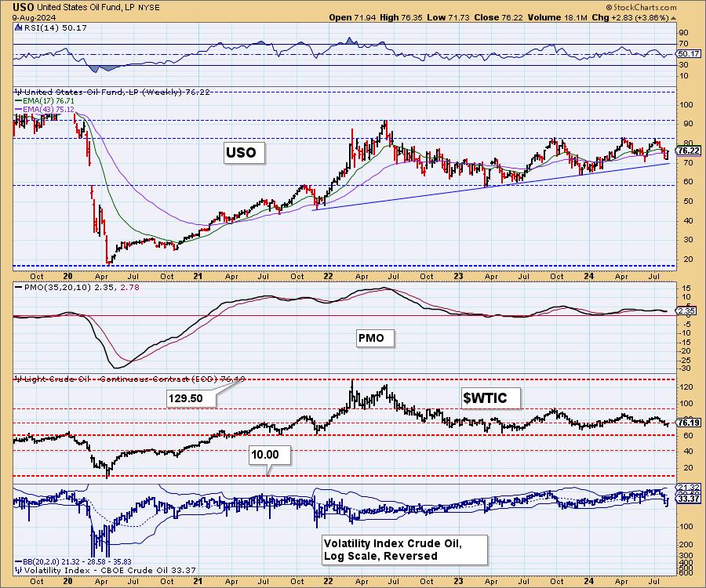Click the Volatility Index - CBOE Crude Oil legend
This screenshot has width=706, height=588.
tap(106, 570)
